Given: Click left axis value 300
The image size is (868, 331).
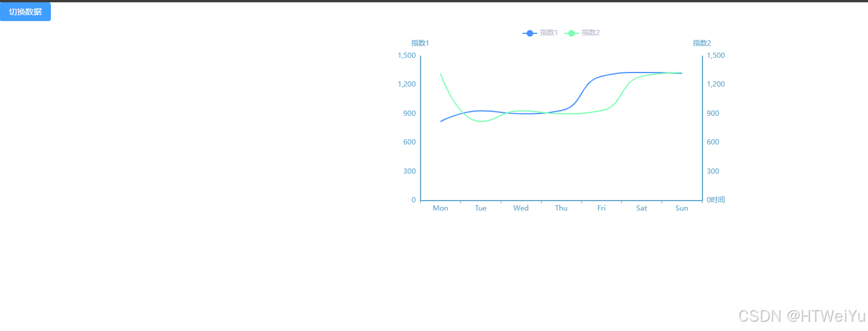Looking at the screenshot, I should (x=409, y=171).
